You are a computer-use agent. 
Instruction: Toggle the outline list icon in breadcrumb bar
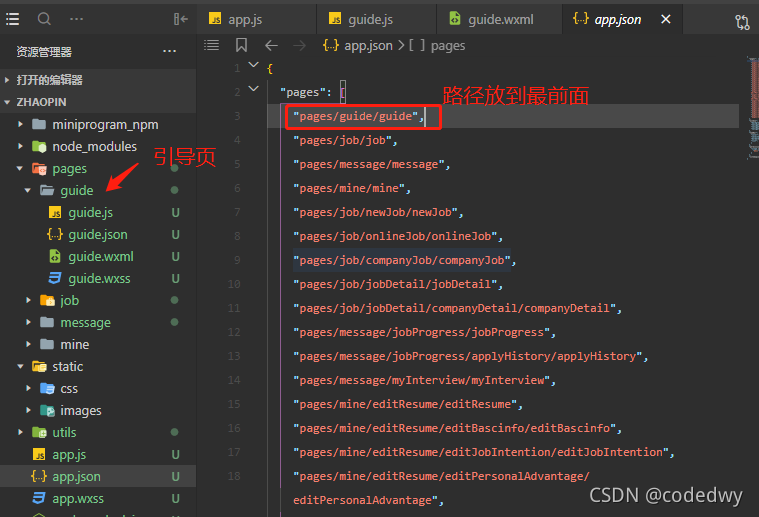[x=212, y=46]
